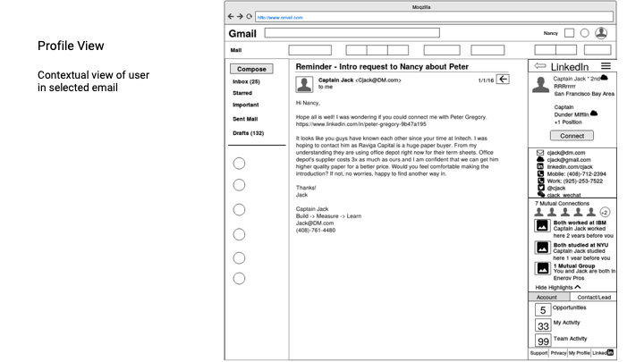Switch to the Contact/Lead tab
This screenshot has height=362, width=644.
pyautogui.click(x=593, y=297)
